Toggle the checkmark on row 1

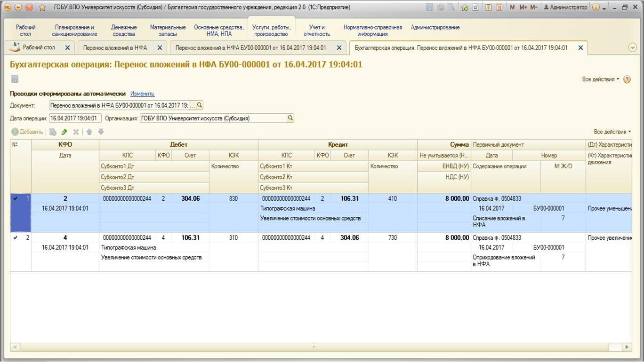tap(16, 199)
